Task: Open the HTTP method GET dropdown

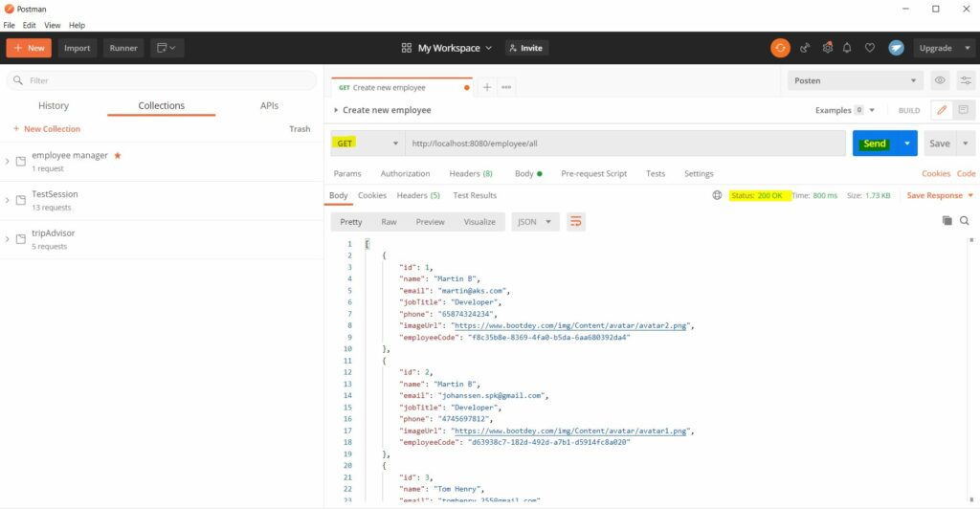Action: (366, 144)
